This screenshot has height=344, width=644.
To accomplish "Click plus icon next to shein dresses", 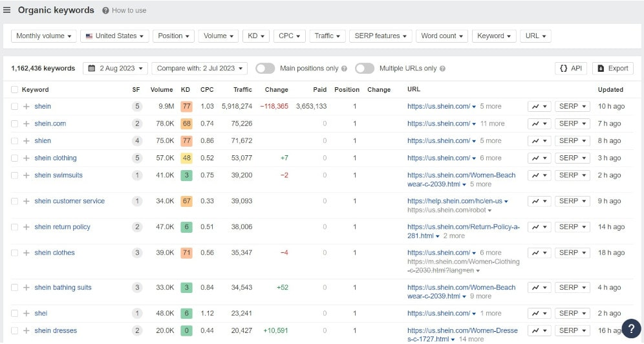I will click(x=27, y=331).
